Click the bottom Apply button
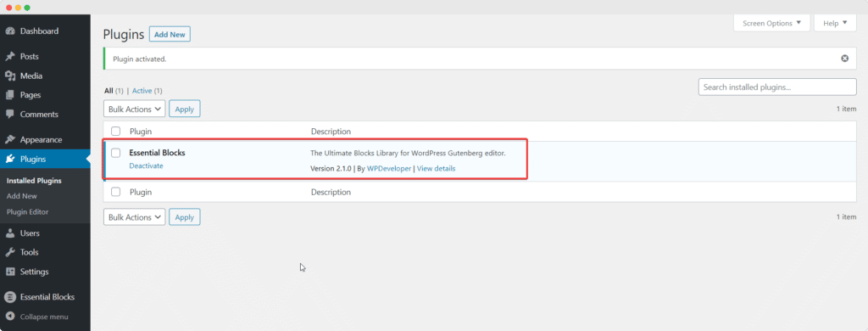Image resolution: width=868 pixels, height=331 pixels. click(x=184, y=217)
